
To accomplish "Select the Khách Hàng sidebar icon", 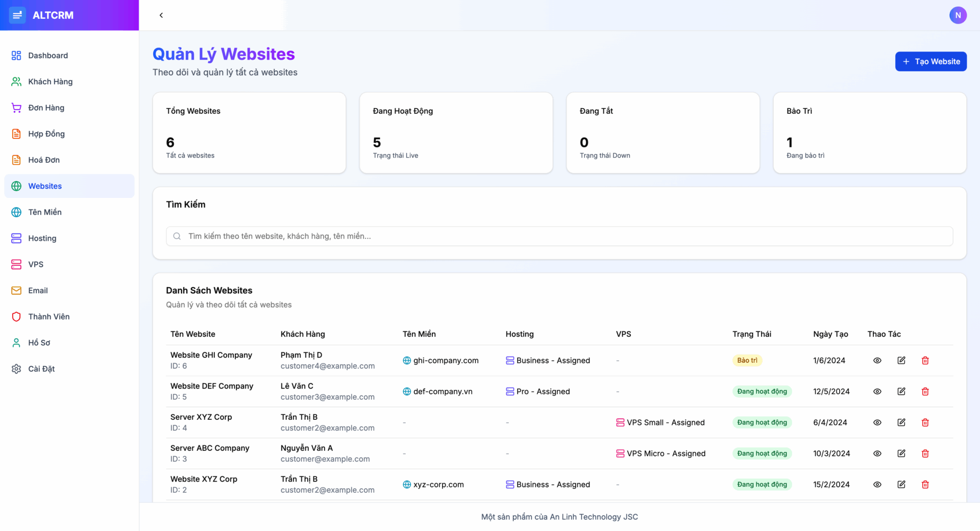I will click(16, 81).
